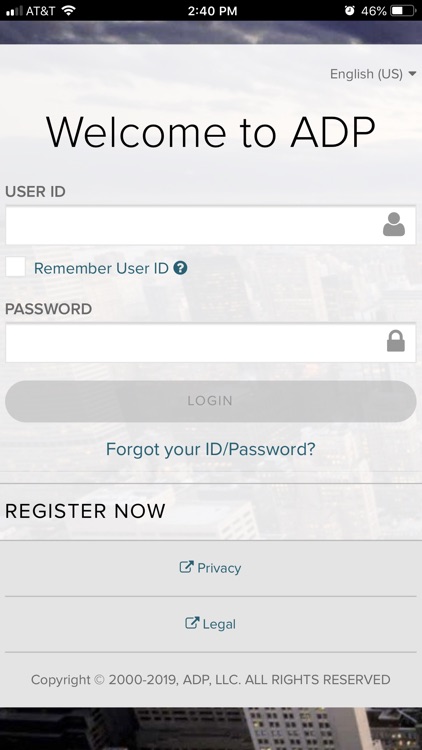422x750 pixels.
Task: Click the LOGIN button
Action: (211, 401)
